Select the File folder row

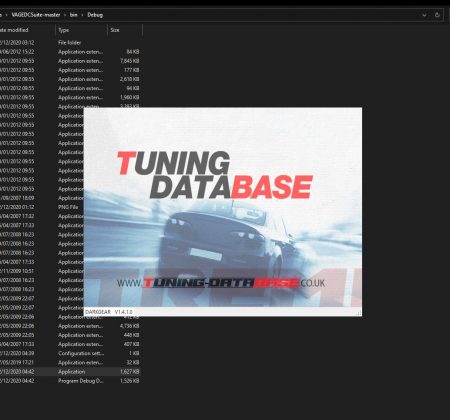[70, 43]
